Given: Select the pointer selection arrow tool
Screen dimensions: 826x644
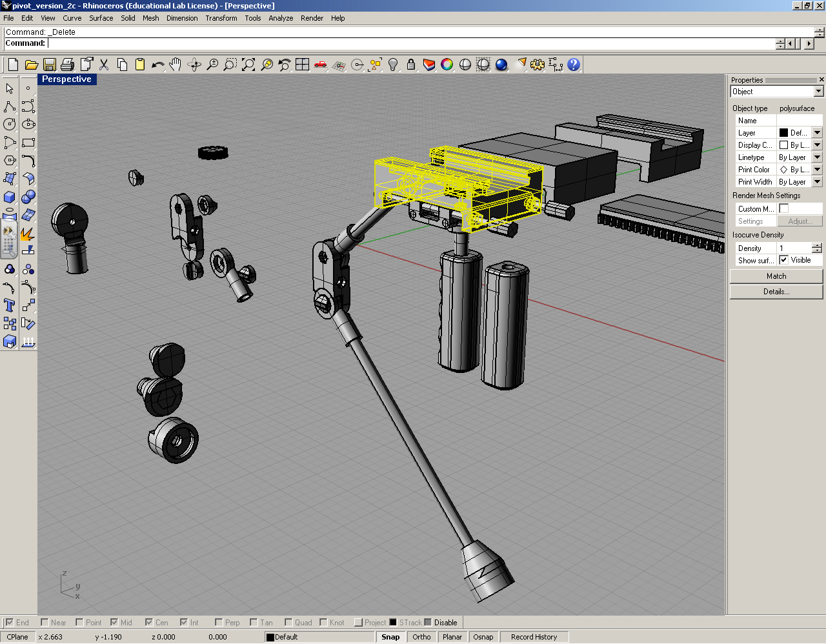Looking at the screenshot, I should 10,88.
